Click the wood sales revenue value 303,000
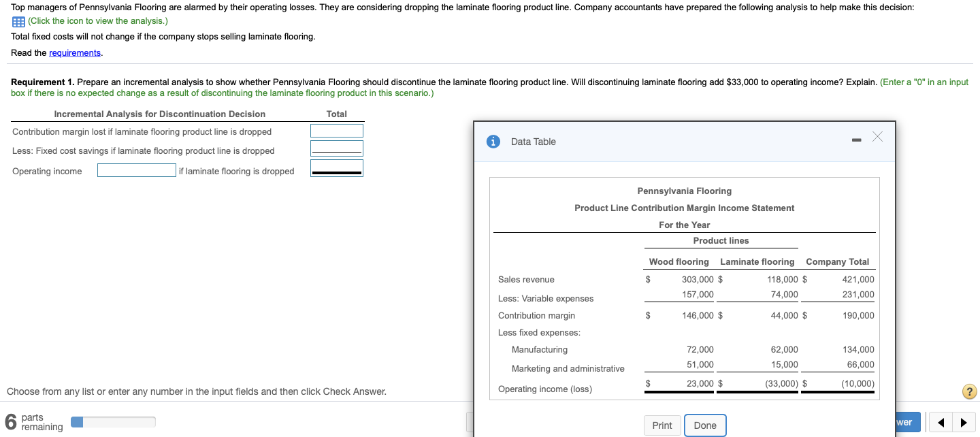Image resolution: width=980 pixels, height=437 pixels. [x=698, y=279]
